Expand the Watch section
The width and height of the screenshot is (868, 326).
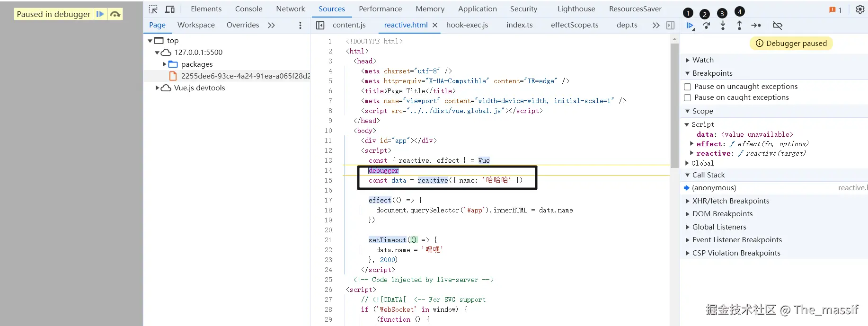688,60
